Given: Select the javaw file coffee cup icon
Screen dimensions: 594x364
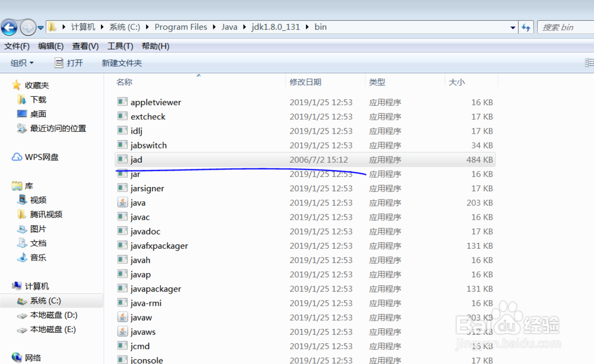Looking at the screenshot, I should tap(122, 316).
